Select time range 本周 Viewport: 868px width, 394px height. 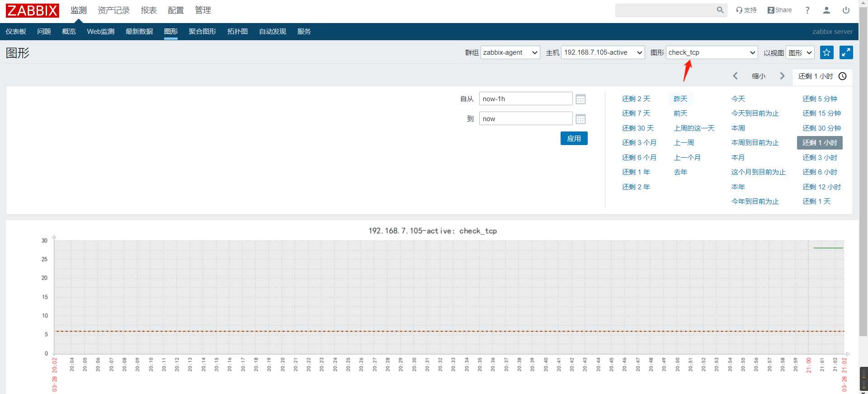click(x=738, y=128)
